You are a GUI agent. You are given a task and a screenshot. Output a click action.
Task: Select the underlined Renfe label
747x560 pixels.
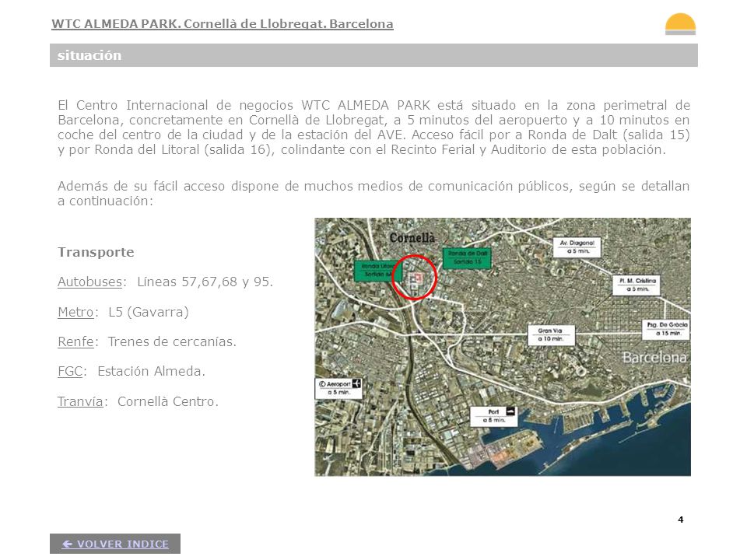click(x=75, y=341)
